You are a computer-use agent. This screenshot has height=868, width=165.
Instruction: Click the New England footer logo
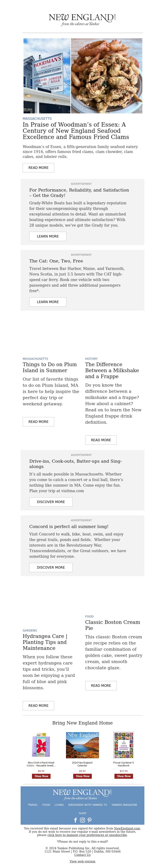[82, 794]
